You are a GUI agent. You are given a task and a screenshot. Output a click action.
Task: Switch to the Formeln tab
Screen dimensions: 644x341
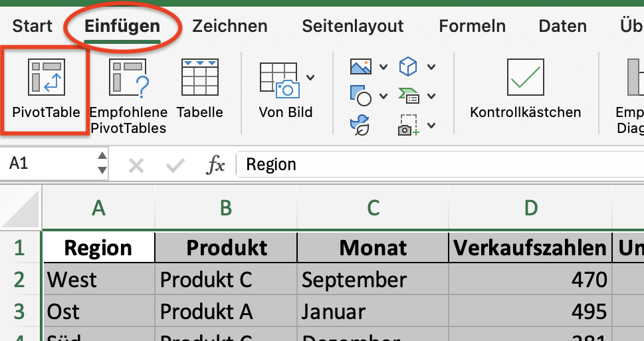pos(472,26)
